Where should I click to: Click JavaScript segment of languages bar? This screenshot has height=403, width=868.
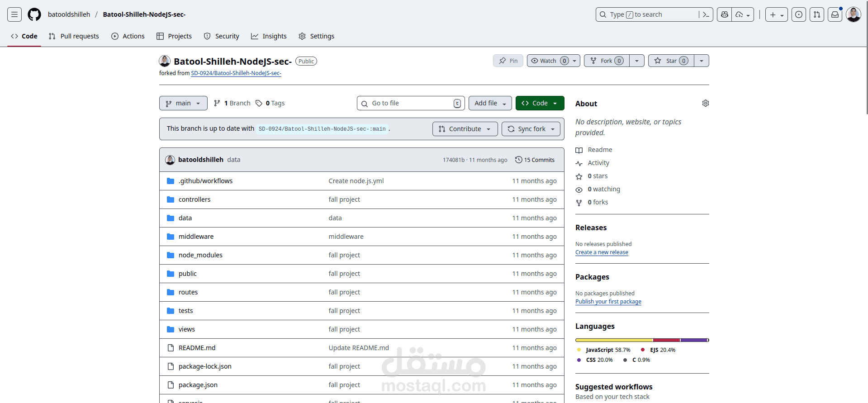(614, 340)
